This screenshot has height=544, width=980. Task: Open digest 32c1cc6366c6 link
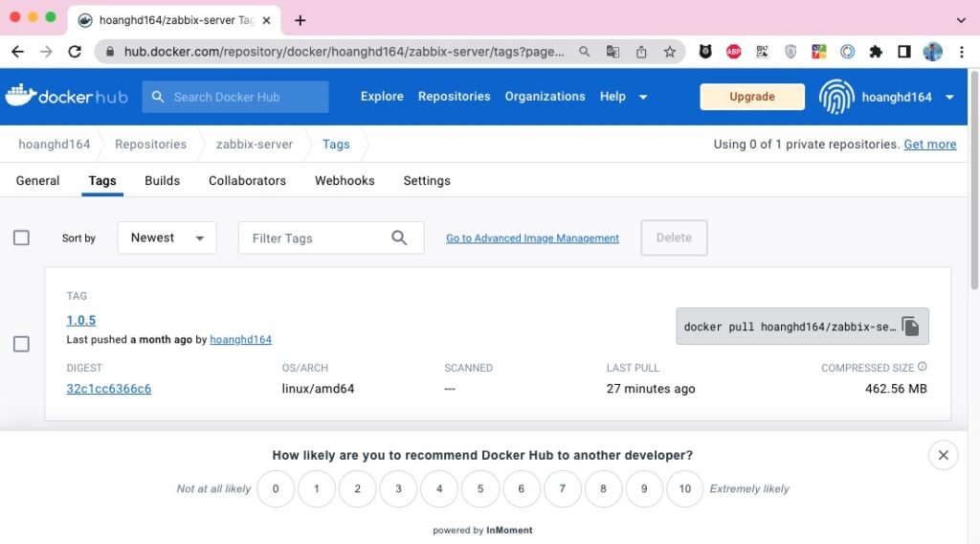click(x=109, y=388)
